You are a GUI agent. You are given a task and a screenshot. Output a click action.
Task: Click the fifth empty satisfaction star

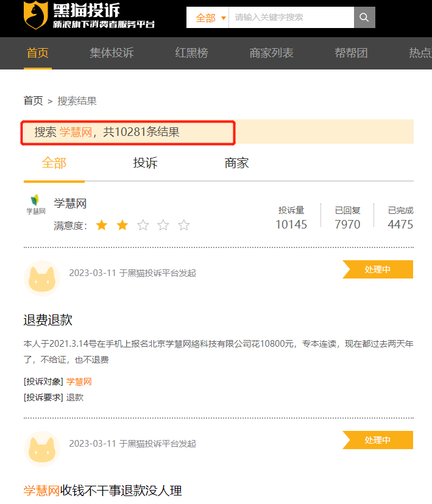(x=184, y=225)
